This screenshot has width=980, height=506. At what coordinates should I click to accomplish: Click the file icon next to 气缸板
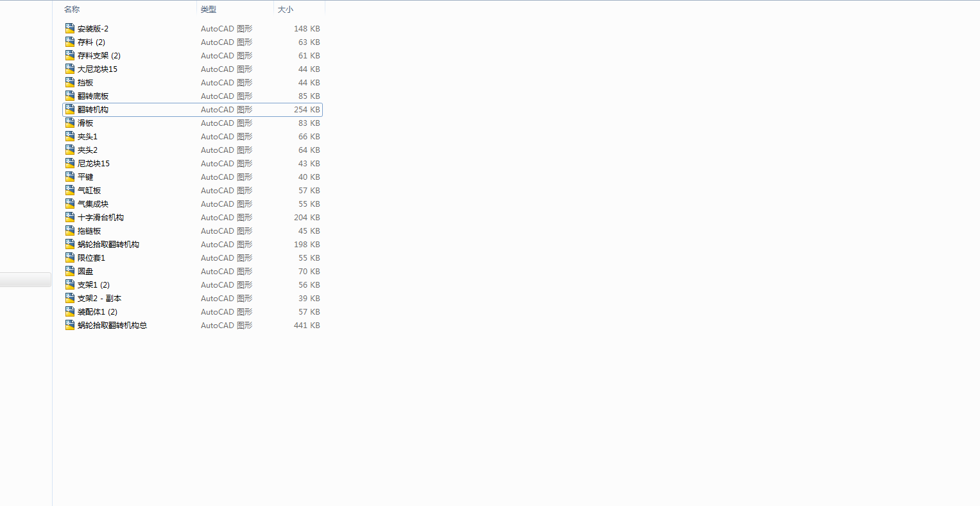click(x=70, y=190)
